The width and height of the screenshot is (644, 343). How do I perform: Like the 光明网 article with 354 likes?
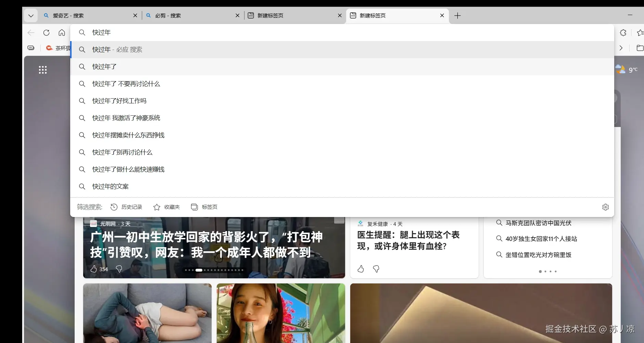point(99,269)
